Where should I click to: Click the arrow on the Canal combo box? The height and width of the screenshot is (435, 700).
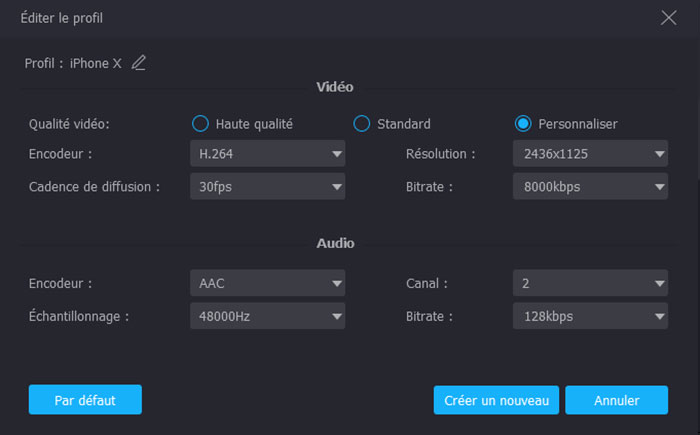pos(659,285)
